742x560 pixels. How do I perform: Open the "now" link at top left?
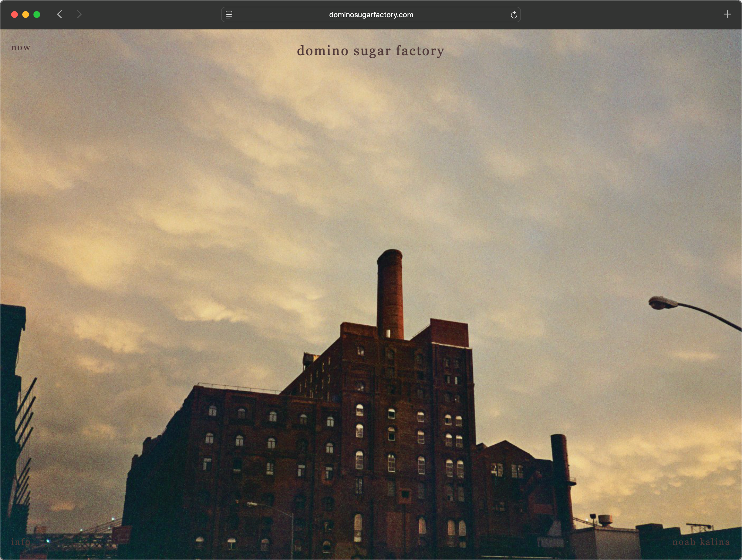click(21, 47)
